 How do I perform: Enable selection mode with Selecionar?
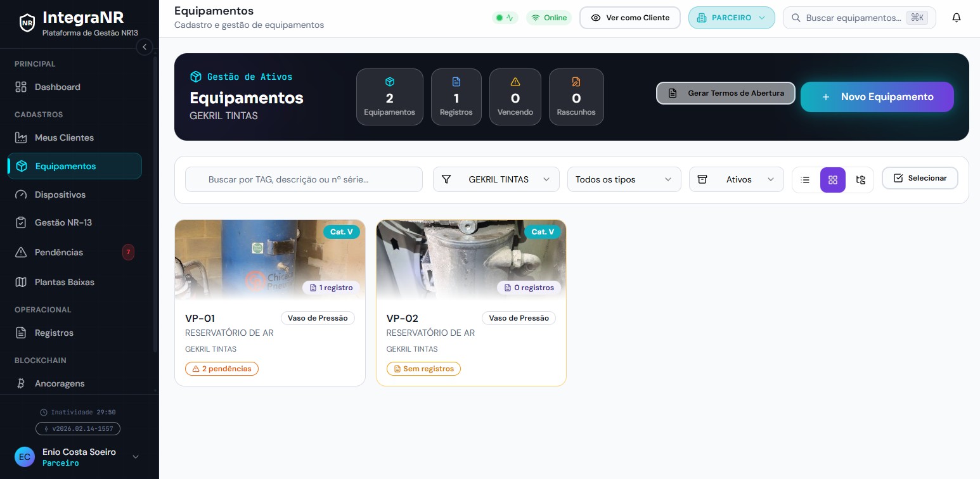tap(920, 178)
